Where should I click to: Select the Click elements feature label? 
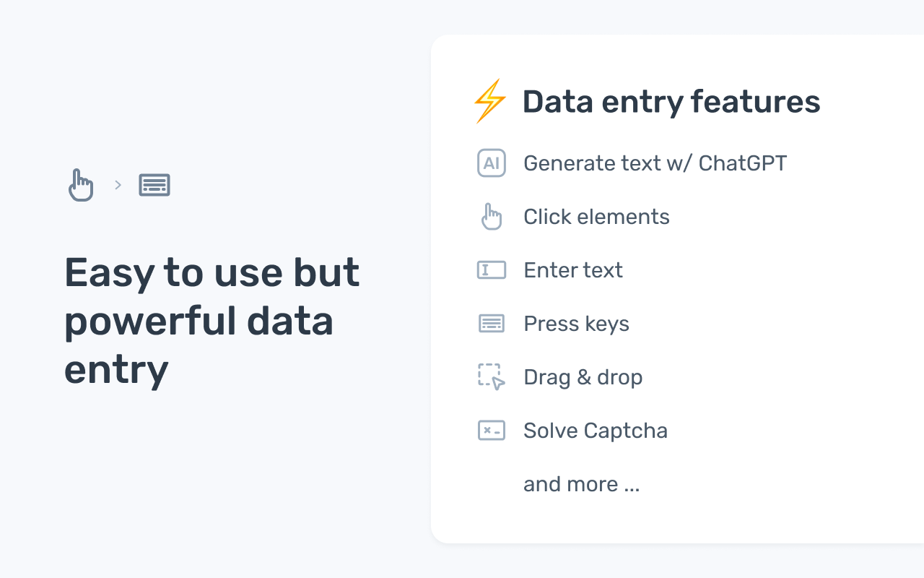pos(596,217)
